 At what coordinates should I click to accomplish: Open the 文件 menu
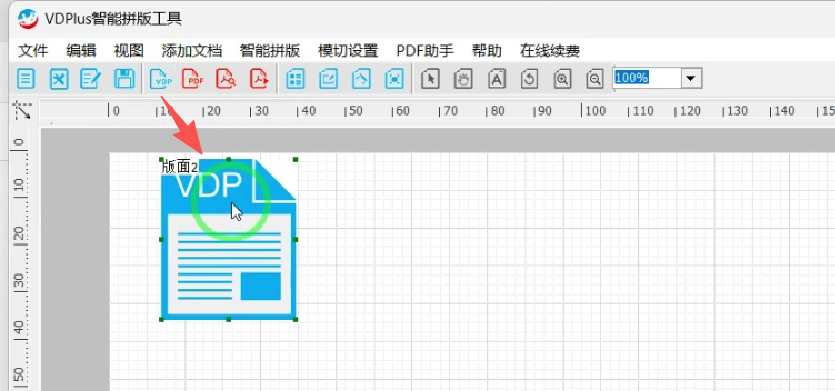tap(33, 51)
